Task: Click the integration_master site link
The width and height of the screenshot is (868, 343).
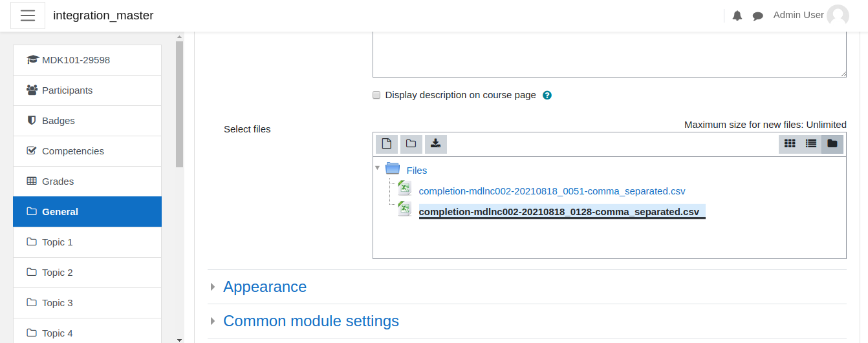Action: coord(103,16)
